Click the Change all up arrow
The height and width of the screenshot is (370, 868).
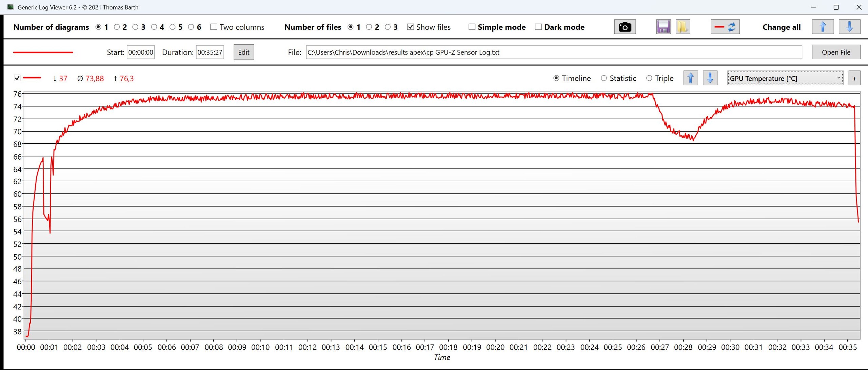(x=823, y=27)
